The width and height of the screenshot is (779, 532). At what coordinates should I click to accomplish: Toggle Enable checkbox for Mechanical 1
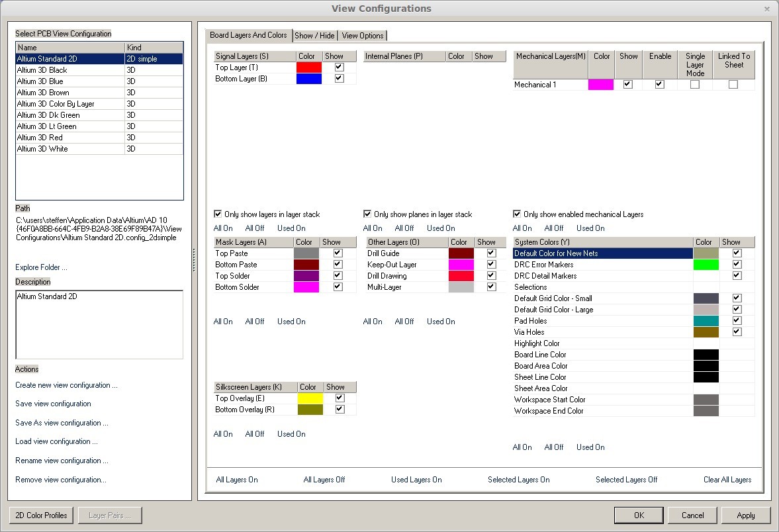pyautogui.click(x=660, y=85)
